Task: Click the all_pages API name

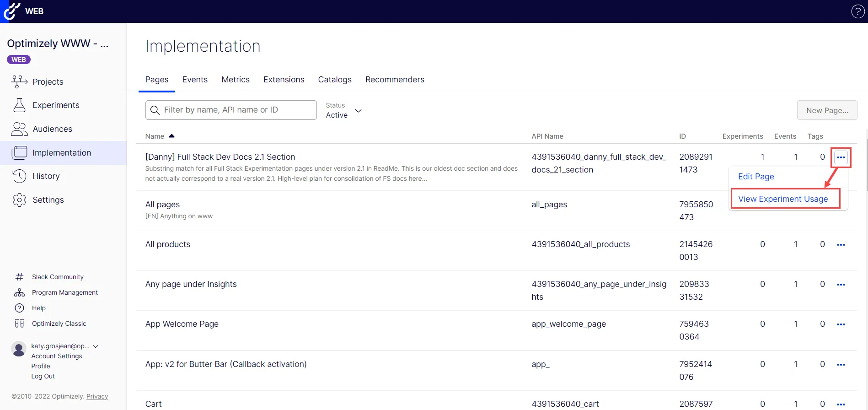Action: point(549,205)
